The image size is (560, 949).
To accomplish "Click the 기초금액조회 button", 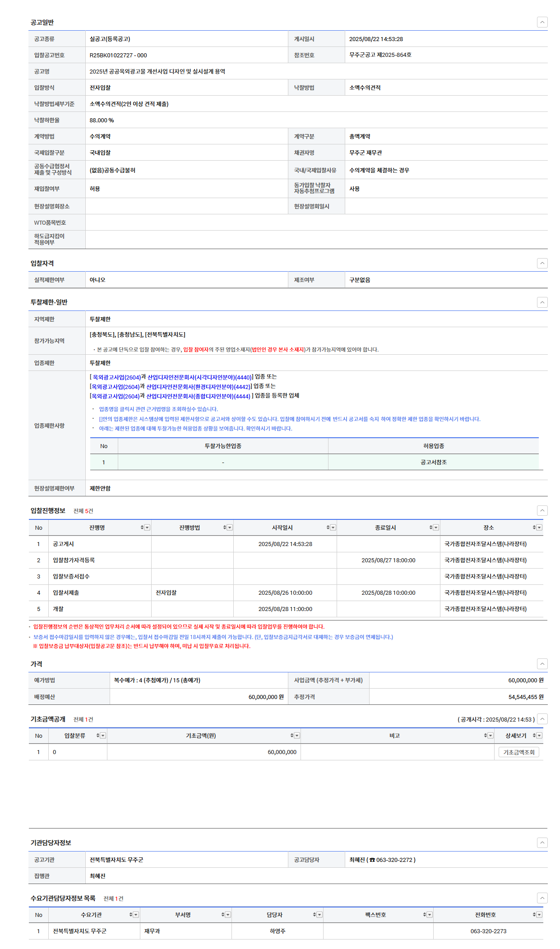I will click(x=518, y=752).
